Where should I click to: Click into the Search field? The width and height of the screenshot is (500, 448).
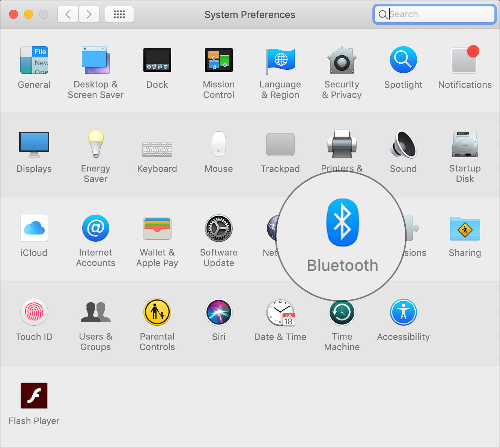click(439, 14)
